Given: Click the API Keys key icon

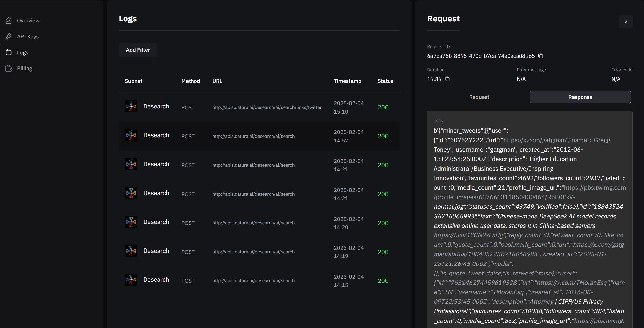Looking at the screenshot, I should coord(9,37).
